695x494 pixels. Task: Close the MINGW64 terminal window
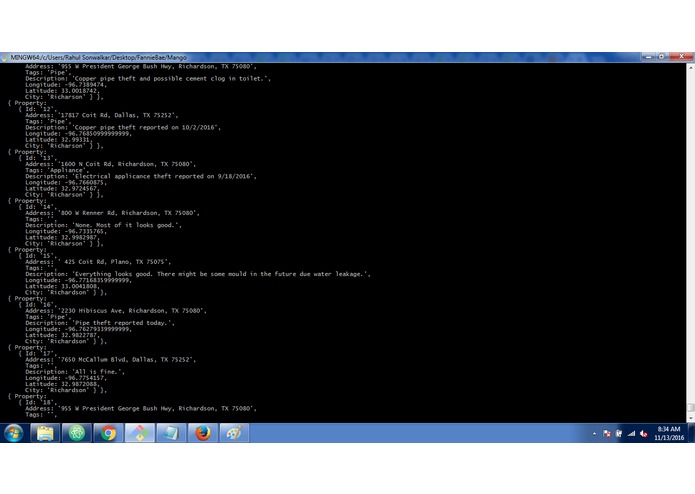(681, 57)
